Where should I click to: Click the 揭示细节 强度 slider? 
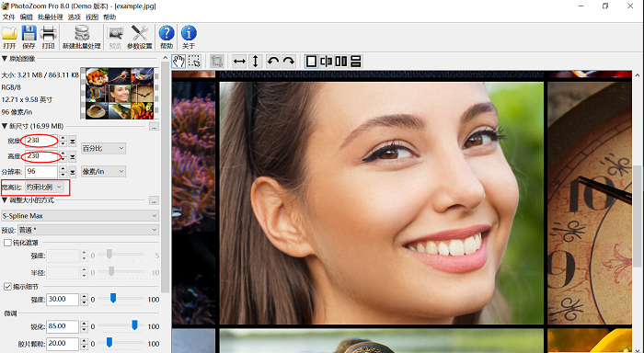113,299
